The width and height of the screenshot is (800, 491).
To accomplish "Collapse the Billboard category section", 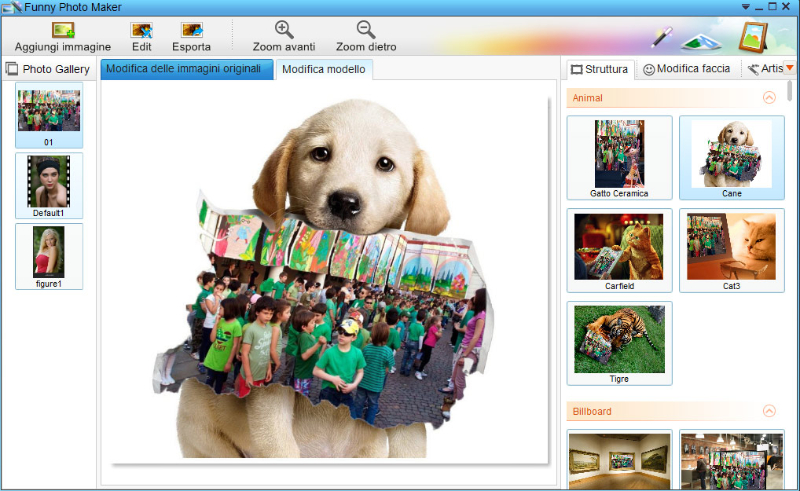I will pos(769,411).
